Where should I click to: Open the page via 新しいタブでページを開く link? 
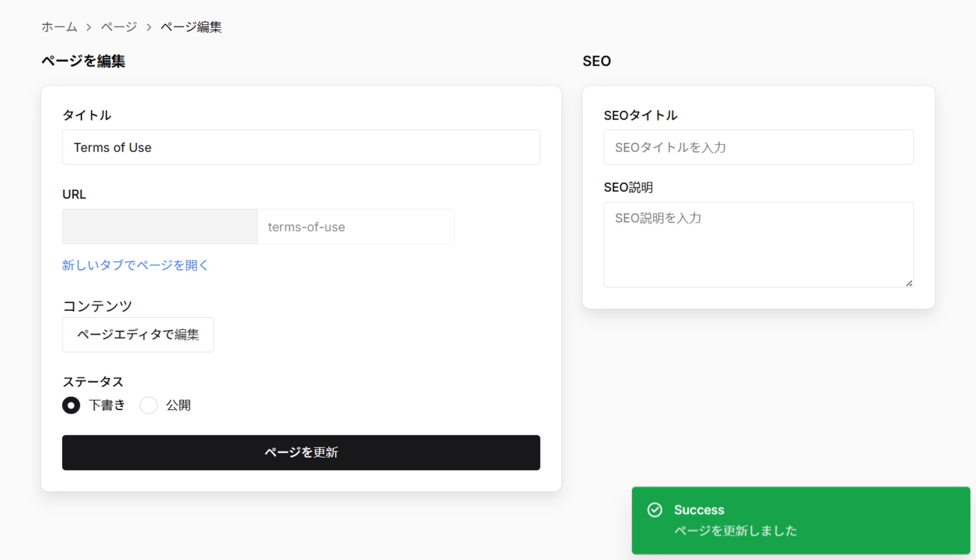135,265
